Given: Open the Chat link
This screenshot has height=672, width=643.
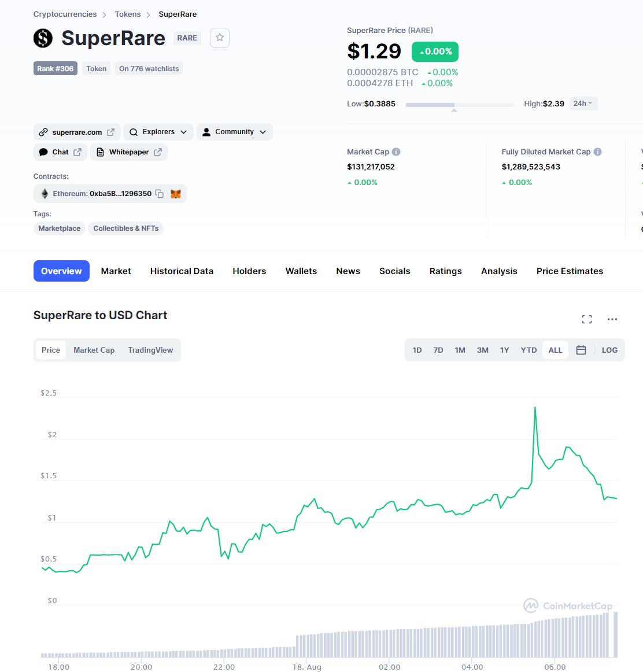Looking at the screenshot, I should [60, 152].
